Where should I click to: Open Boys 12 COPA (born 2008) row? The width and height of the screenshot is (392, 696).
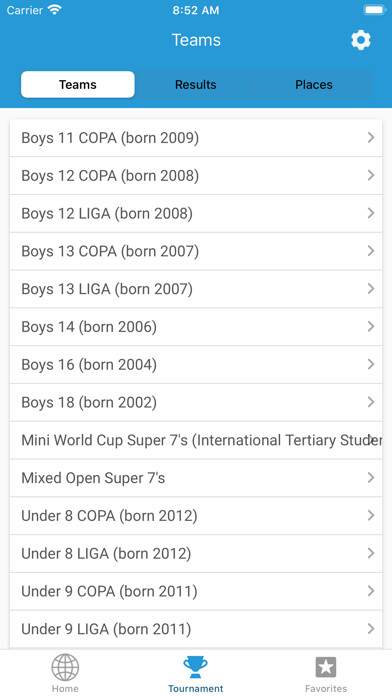[196, 176]
